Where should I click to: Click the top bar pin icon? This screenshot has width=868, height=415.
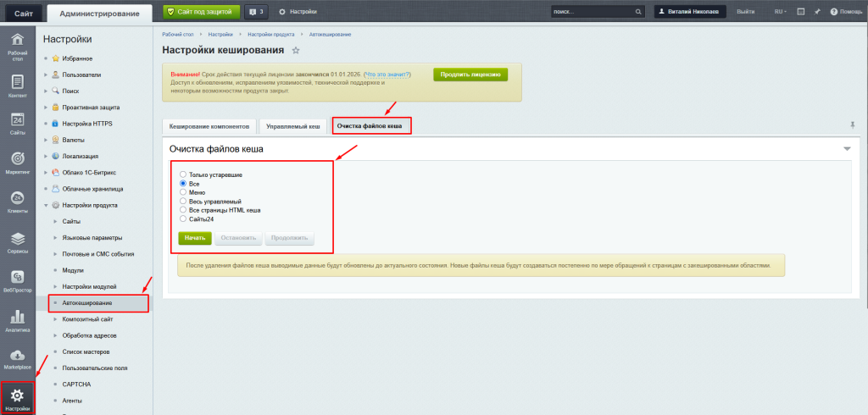[816, 12]
